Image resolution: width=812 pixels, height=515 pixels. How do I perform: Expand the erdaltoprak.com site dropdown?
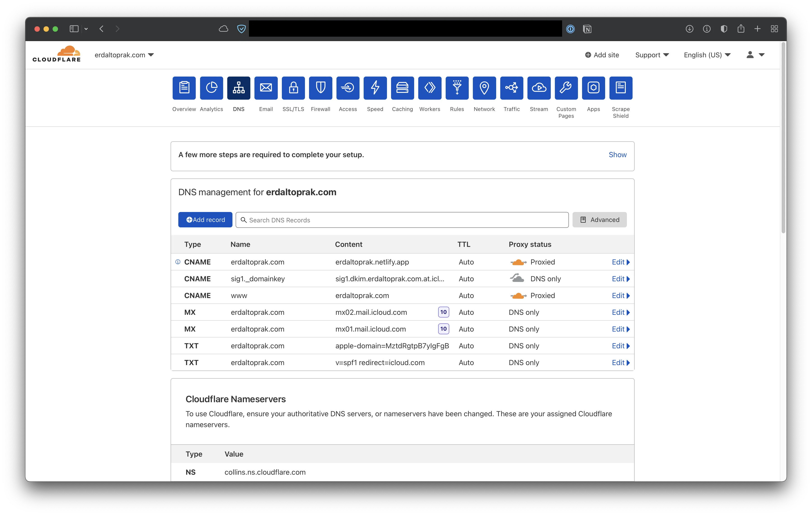[124, 55]
